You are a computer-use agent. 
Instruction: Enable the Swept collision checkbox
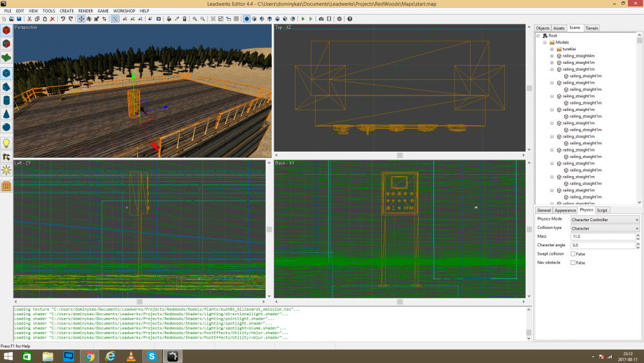[x=573, y=254]
